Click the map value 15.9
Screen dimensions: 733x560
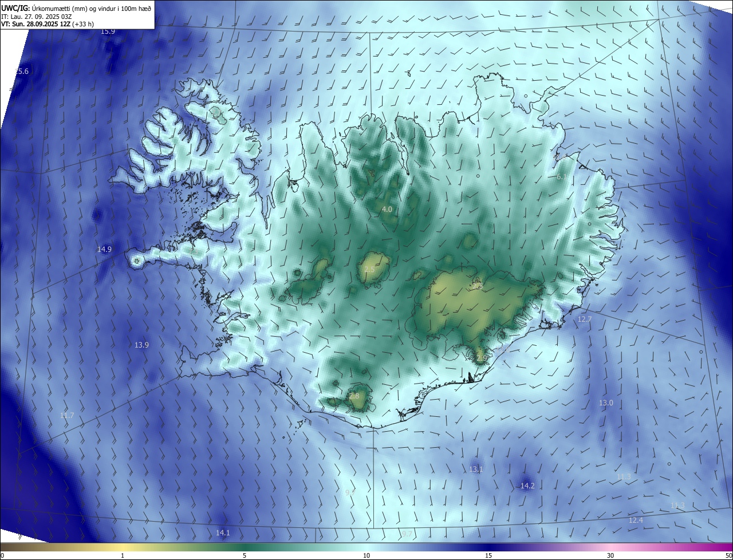point(108,31)
